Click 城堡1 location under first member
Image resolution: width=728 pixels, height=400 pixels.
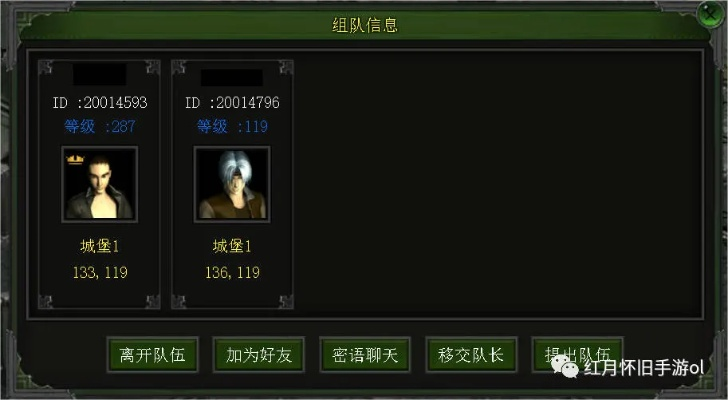[100, 246]
